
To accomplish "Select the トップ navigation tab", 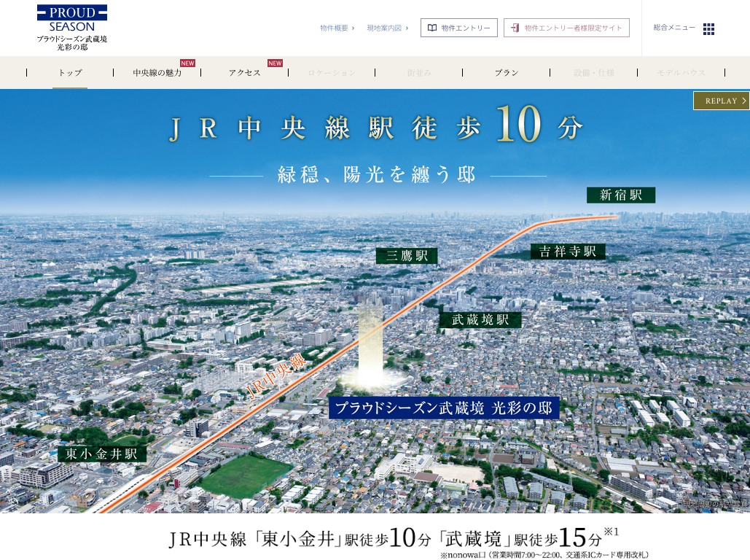I will [70, 73].
